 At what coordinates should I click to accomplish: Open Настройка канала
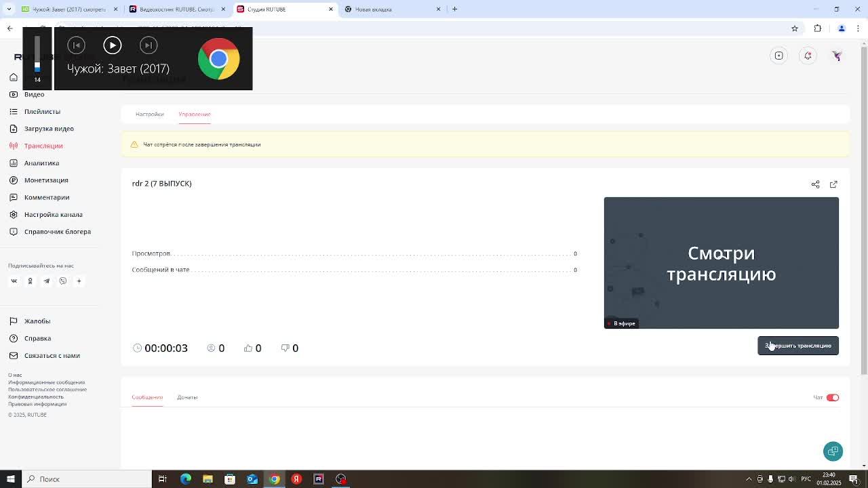[53, 214]
